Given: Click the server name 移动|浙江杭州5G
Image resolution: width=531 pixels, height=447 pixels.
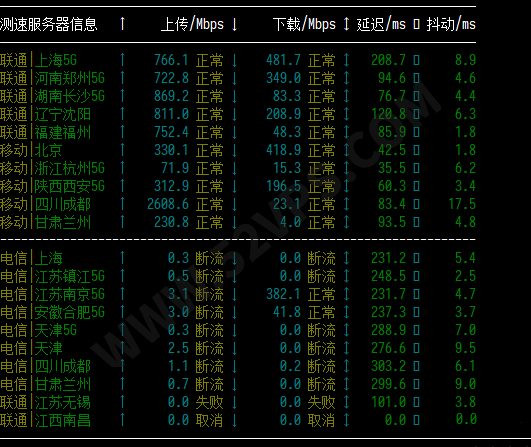Looking at the screenshot, I should [52, 168].
